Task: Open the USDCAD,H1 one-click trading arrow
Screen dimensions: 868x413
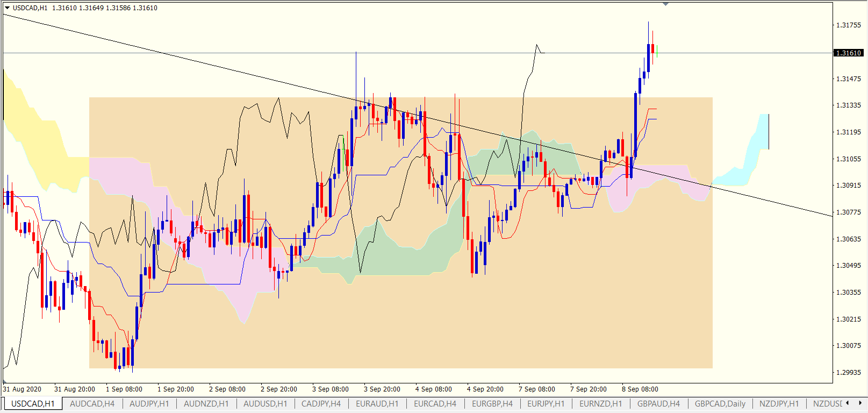Action: [7, 8]
